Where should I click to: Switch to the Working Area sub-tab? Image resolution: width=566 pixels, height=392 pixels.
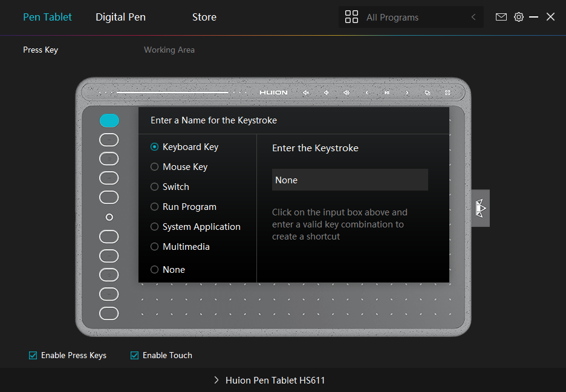tap(169, 50)
